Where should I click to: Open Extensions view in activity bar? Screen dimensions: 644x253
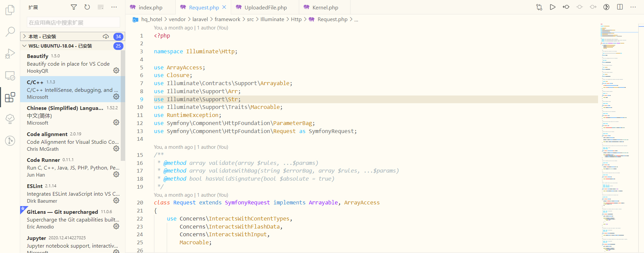10,97
